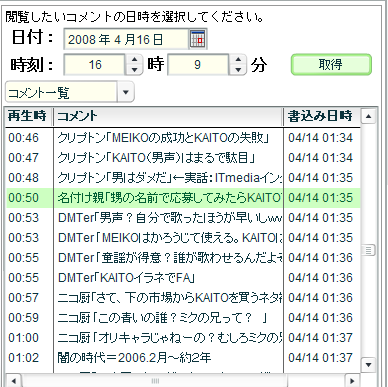Image resolution: width=388 pixels, height=387 pixels.
Task: Sort by the コメント column header
Action: coord(168,116)
